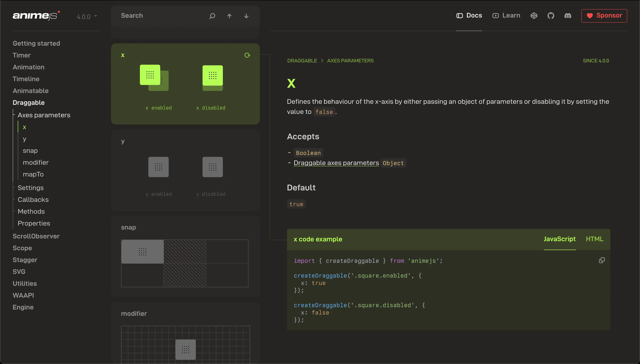Click the 'true' default value
This screenshot has height=364, width=640.
pos(296,204)
